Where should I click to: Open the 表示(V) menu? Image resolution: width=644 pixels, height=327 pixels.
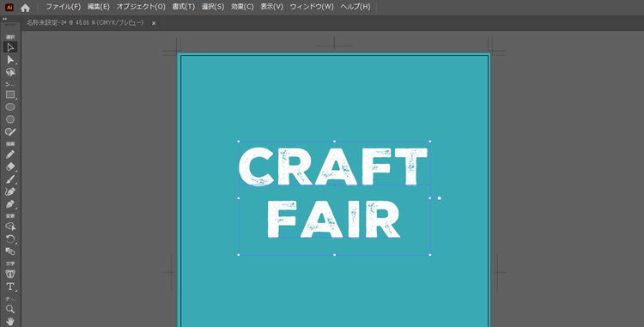click(x=272, y=7)
